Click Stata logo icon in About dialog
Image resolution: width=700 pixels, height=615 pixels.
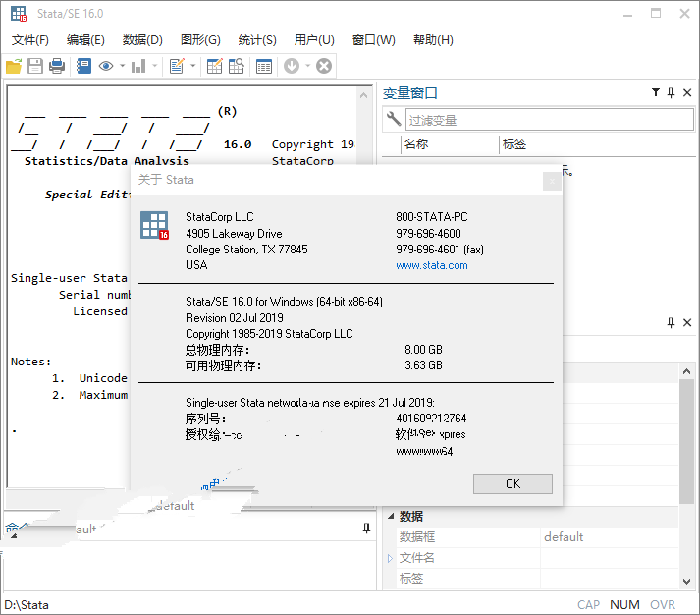(154, 225)
